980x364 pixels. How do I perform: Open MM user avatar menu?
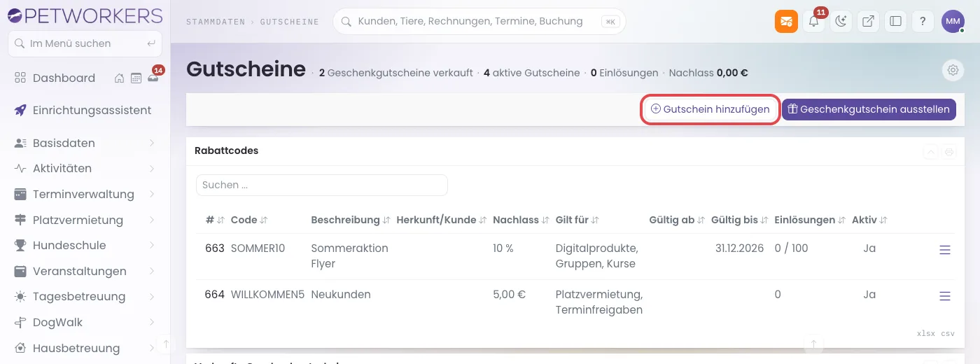(953, 21)
